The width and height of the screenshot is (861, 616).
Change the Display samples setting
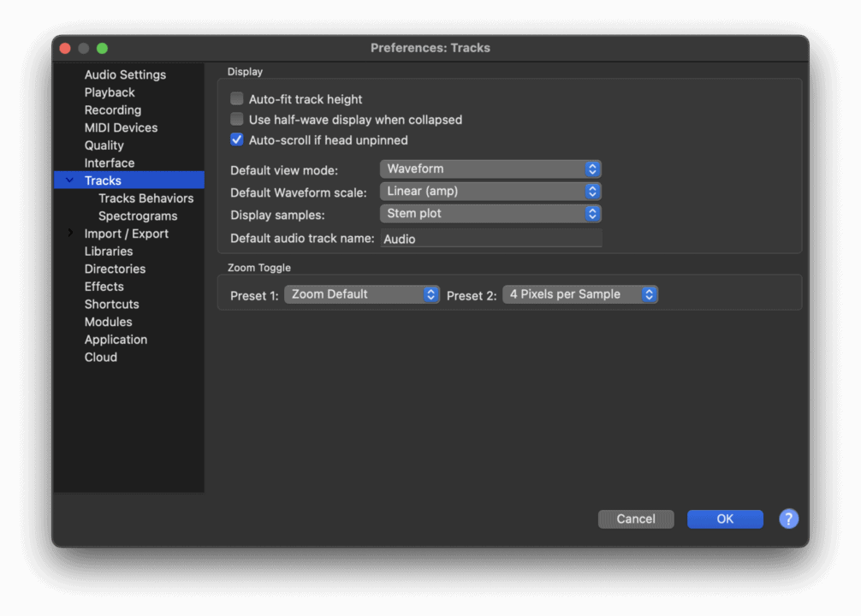(490, 213)
